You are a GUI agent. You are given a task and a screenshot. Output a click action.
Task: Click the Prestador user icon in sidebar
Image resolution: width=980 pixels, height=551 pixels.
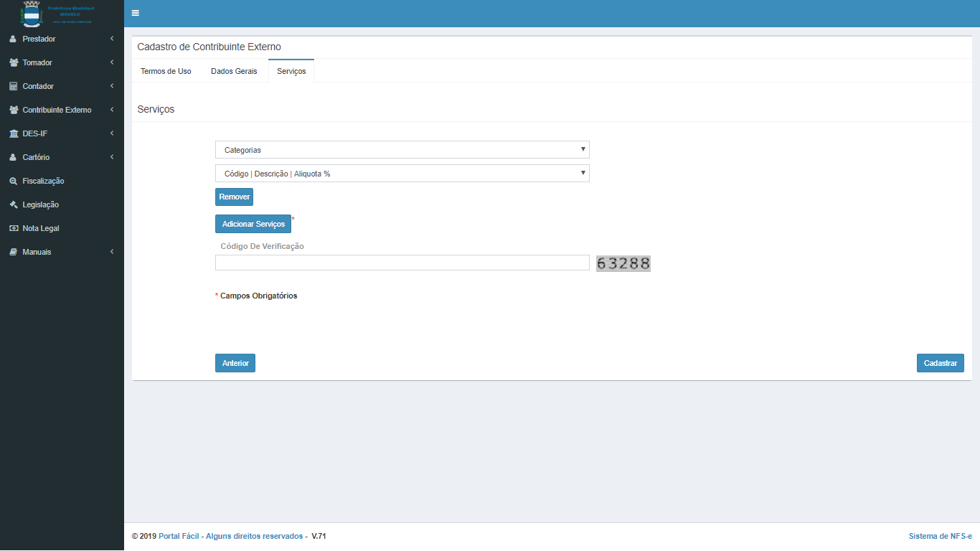pyautogui.click(x=13, y=39)
